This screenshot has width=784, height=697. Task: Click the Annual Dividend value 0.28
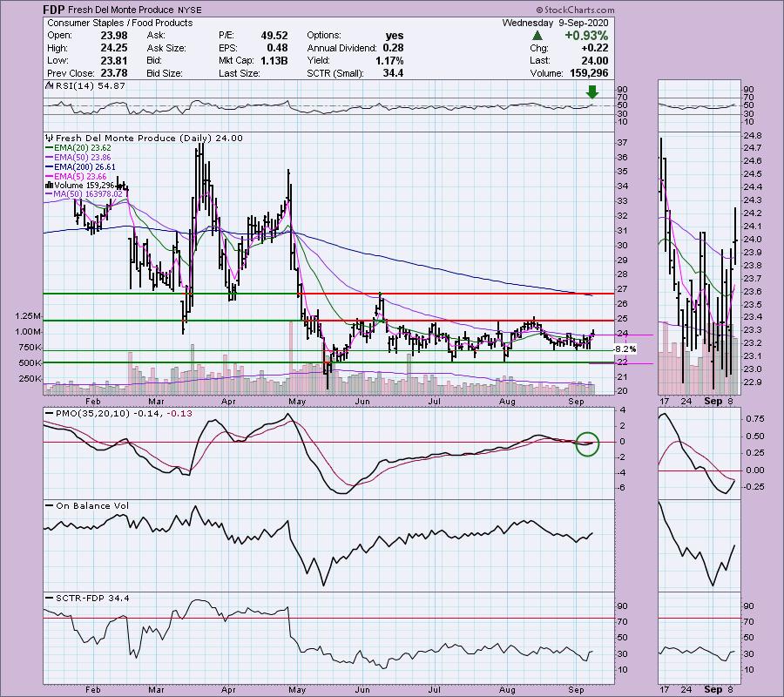click(393, 48)
